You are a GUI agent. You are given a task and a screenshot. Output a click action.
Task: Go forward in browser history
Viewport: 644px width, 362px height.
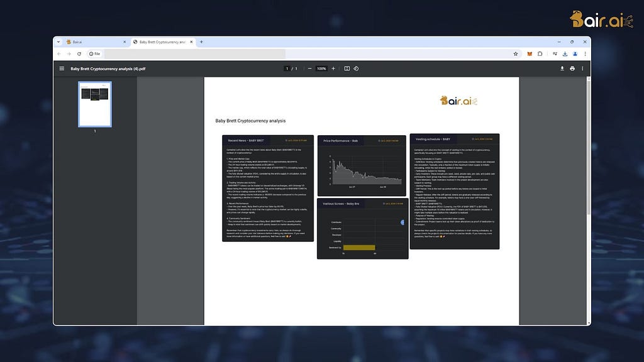point(69,54)
